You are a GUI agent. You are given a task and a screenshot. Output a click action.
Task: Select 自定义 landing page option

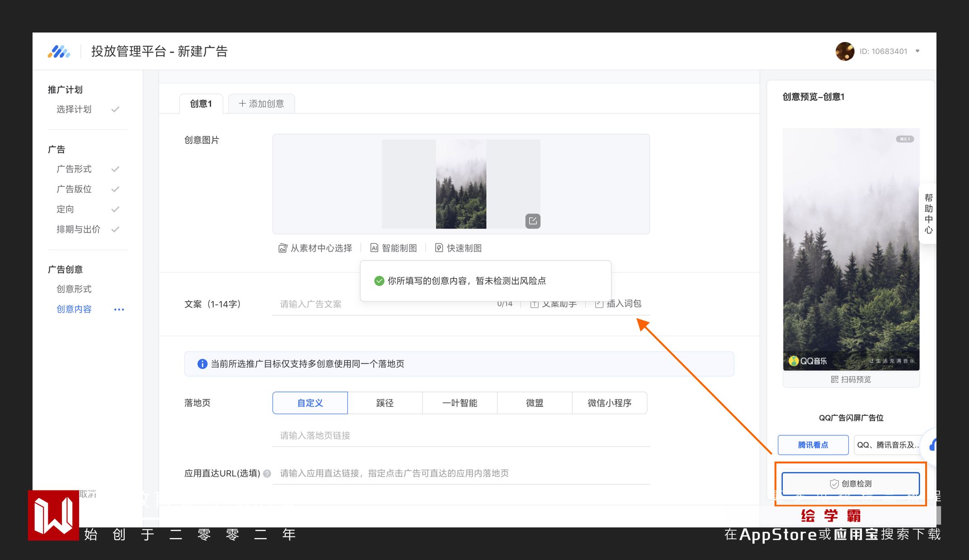coord(310,403)
